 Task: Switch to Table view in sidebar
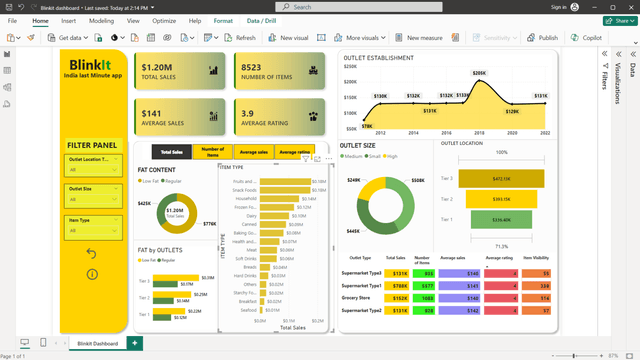pyautogui.click(x=7, y=71)
